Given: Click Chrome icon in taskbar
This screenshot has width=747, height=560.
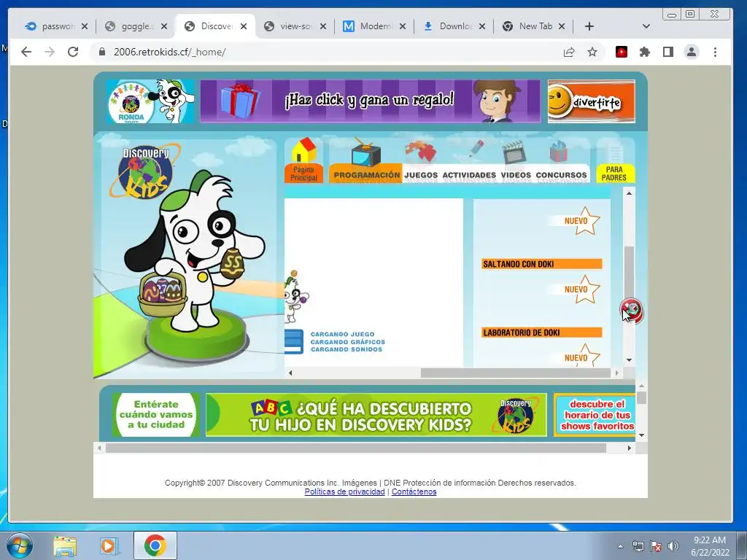Looking at the screenshot, I should tap(155, 545).
